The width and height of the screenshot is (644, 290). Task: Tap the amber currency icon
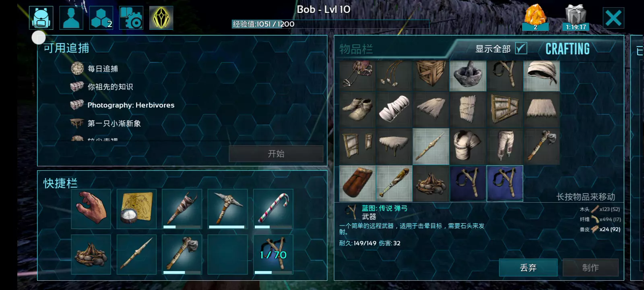pyautogui.click(x=535, y=17)
